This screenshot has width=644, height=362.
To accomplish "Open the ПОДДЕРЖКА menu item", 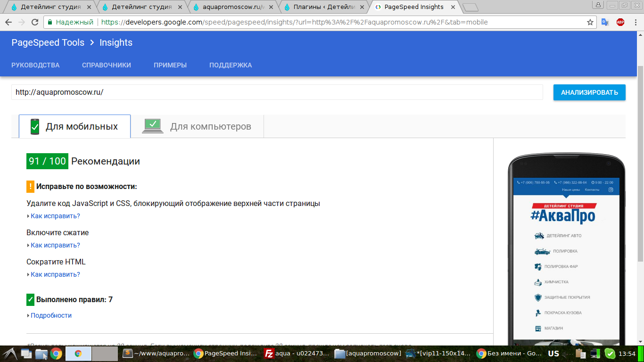I will coord(231,65).
